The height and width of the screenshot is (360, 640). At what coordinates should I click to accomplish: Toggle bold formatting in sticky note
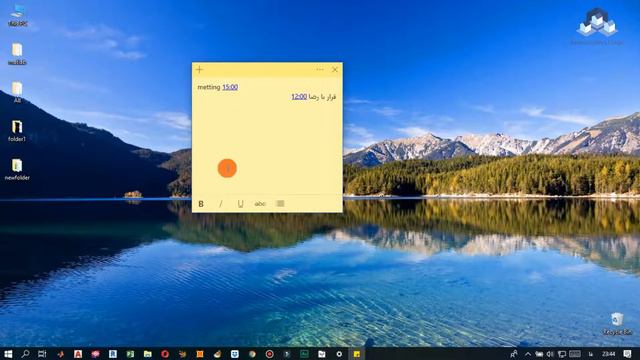click(201, 204)
